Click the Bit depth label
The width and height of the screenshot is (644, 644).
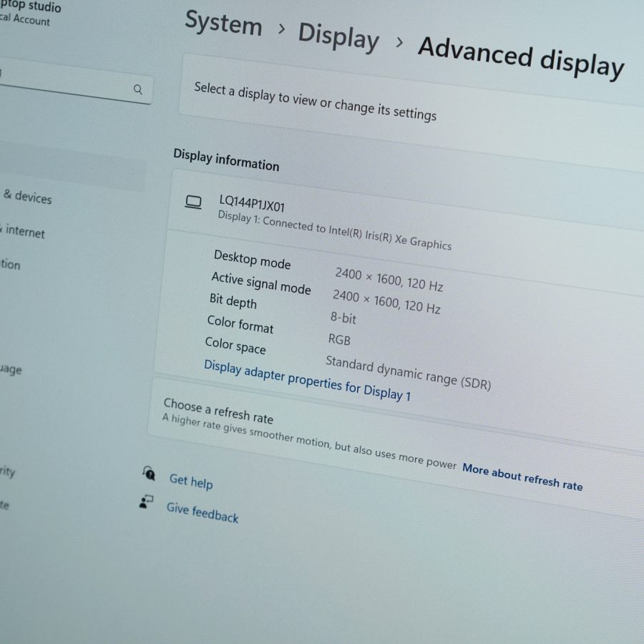[233, 301]
